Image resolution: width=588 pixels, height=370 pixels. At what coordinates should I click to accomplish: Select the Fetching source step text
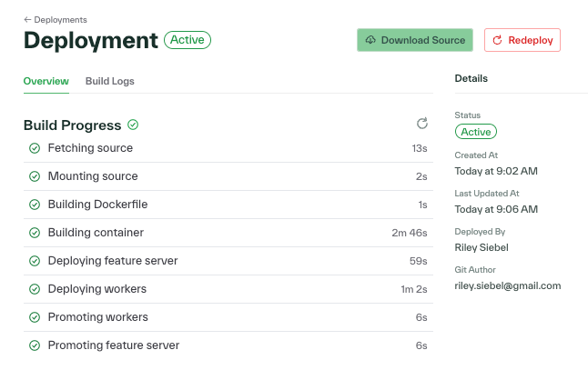90,148
